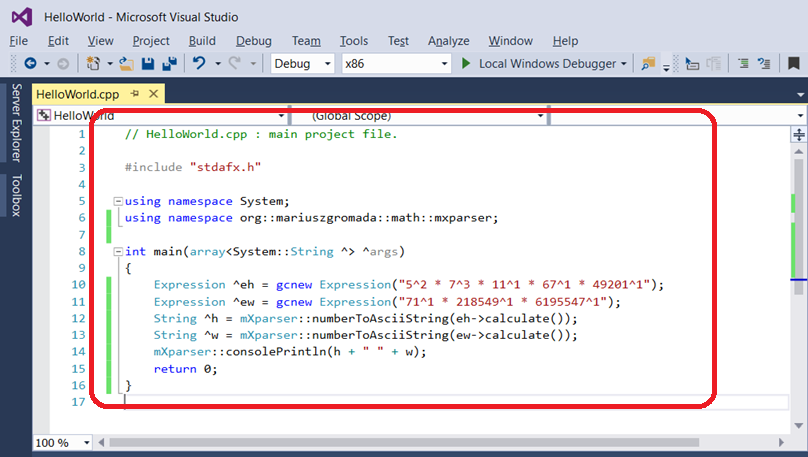Screen dimensions: 808x457
Task: Open the Help menu
Action: pos(565,41)
